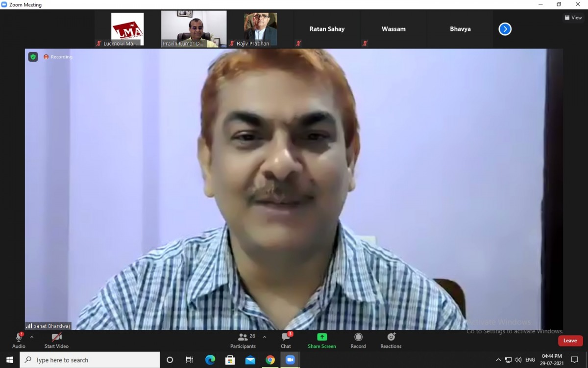This screenshot has width=588, height=368.
Task: Select the Rajiv Pradhan thumbnail
Action: tap(261, 29)
